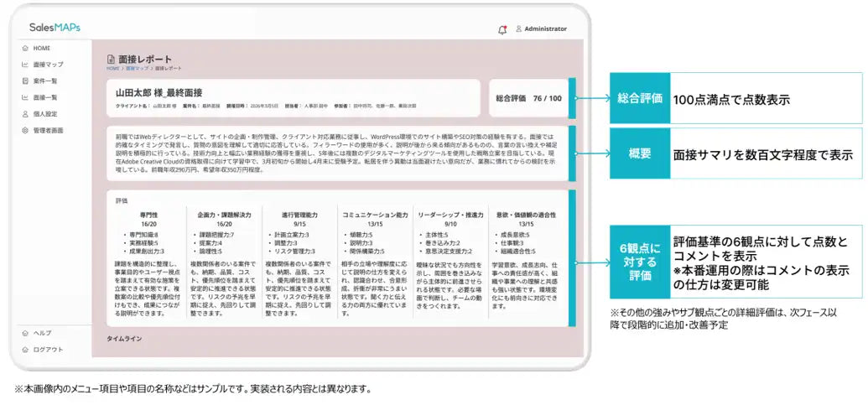Image resolution: width=868 pixels, height=405 pixels.
Task: Click the リーダーシップ・推進力 9/10 header
Action: tap(450, 219)
